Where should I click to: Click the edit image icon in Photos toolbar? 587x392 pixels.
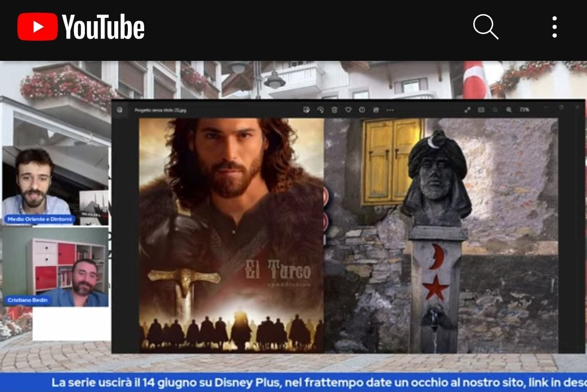click(x=306, y=110)
